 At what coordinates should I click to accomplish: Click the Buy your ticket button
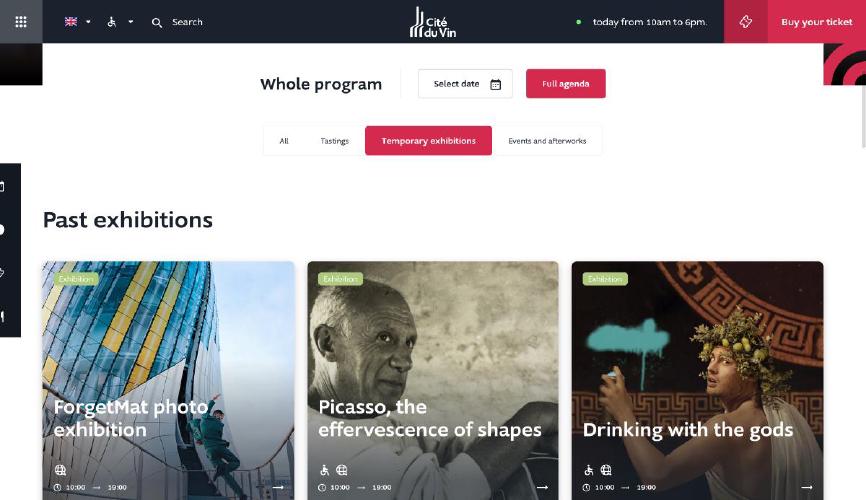(x=816, y=22)
